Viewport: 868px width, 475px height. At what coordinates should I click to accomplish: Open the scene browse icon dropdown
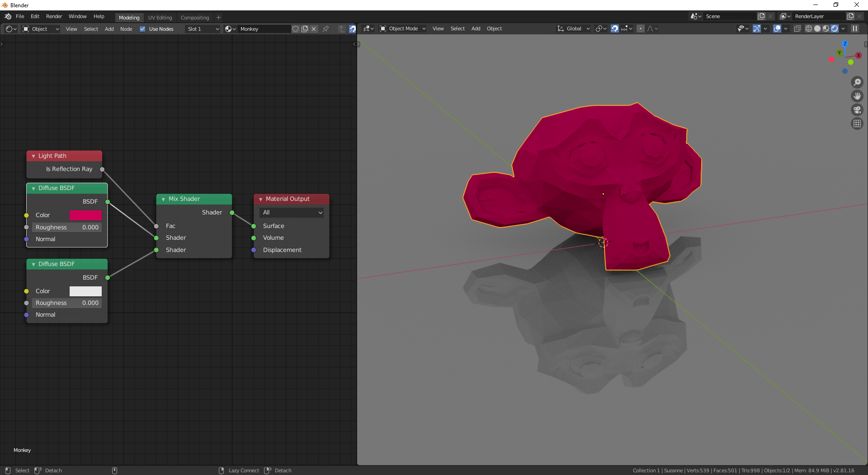696,16
